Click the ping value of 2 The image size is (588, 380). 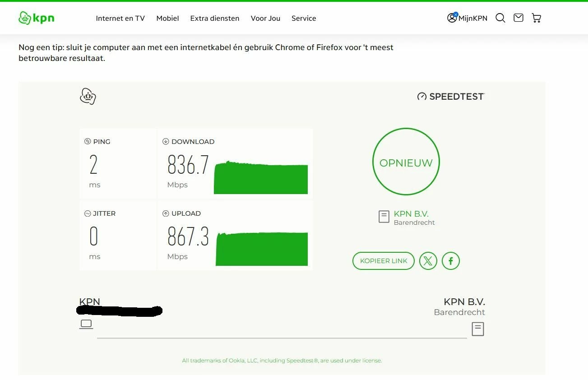pyautogui.click(x=93, y=165)
